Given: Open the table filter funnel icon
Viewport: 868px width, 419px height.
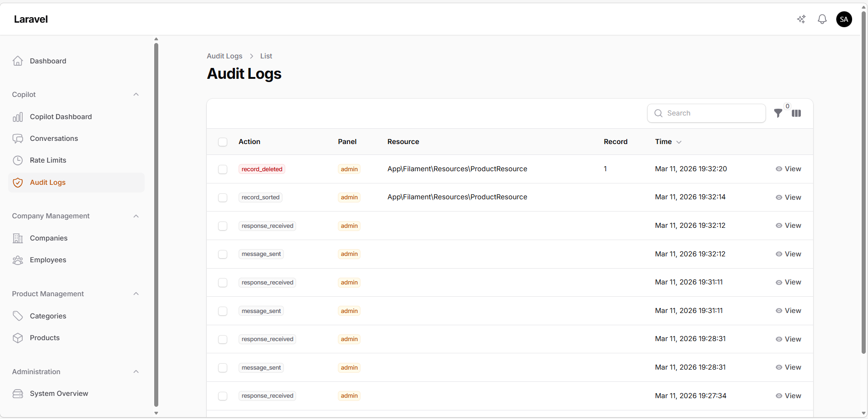Looking at the screenshot, I should coord(779,113).
